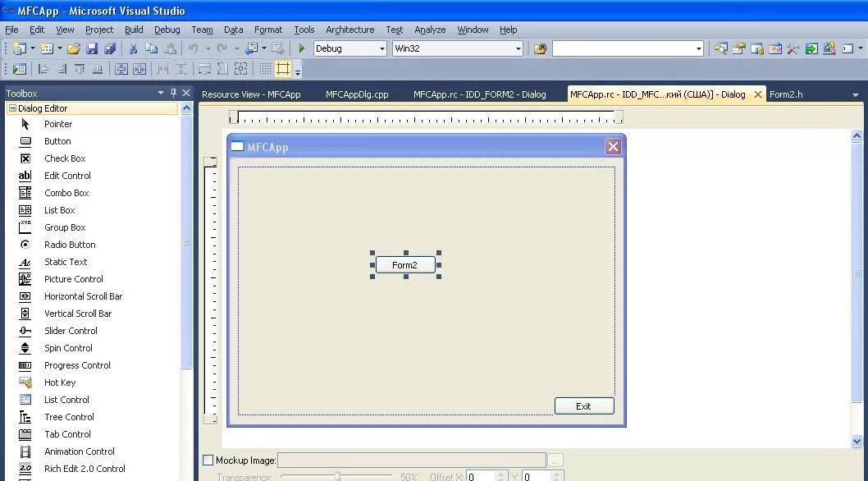Image resolution: width=868 pixels, height=481 pixels.
Task: Click the Transparency slider thumb
Action: coord(337,477)
